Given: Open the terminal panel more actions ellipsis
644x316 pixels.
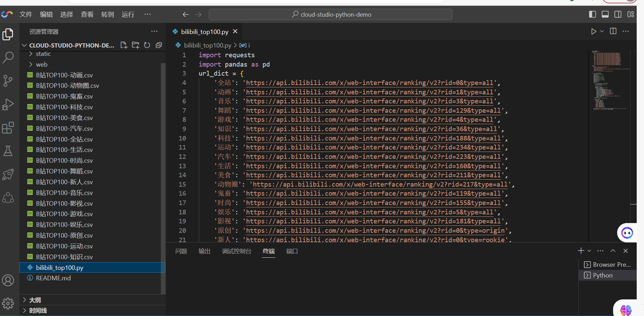Looking at the screenshot, I should [600, 250].
